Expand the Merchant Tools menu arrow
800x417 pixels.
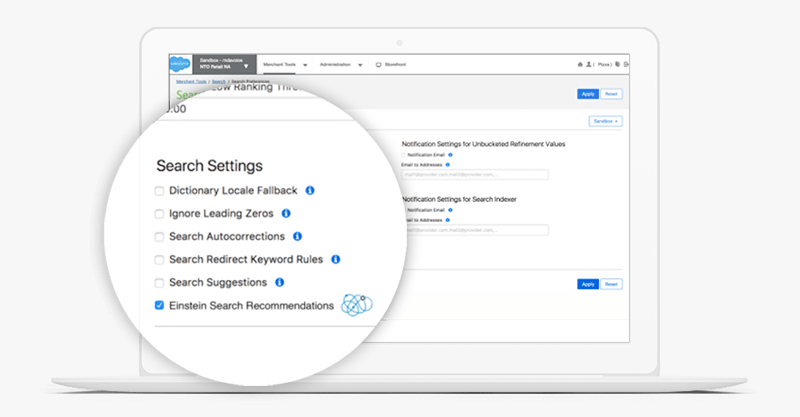pos(305,65)
